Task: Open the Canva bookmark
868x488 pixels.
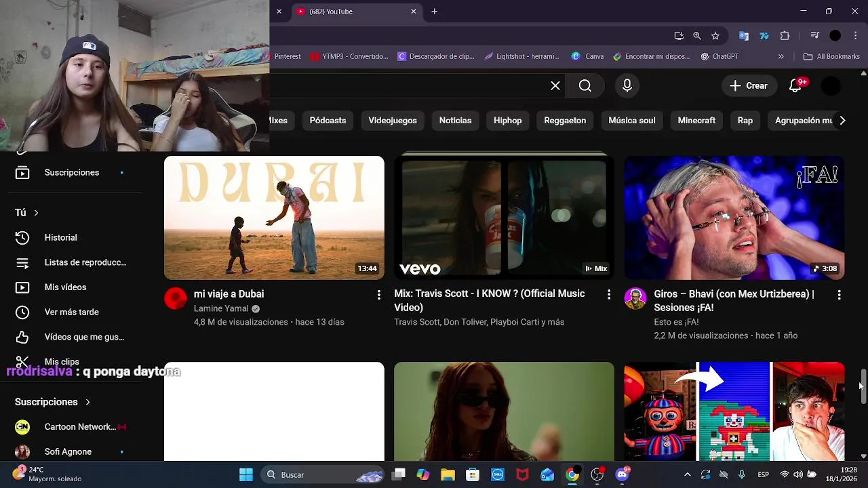Action: [587, 56]
